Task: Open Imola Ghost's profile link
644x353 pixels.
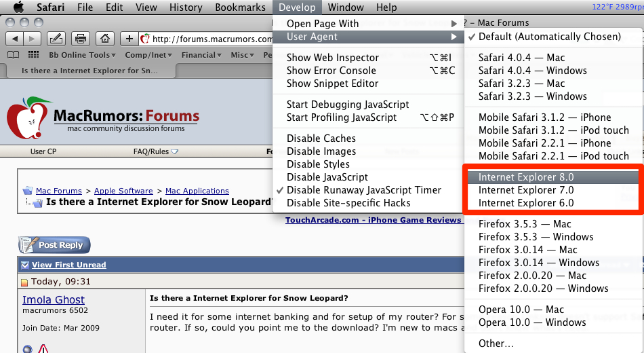Action: [x=54, y=299]
